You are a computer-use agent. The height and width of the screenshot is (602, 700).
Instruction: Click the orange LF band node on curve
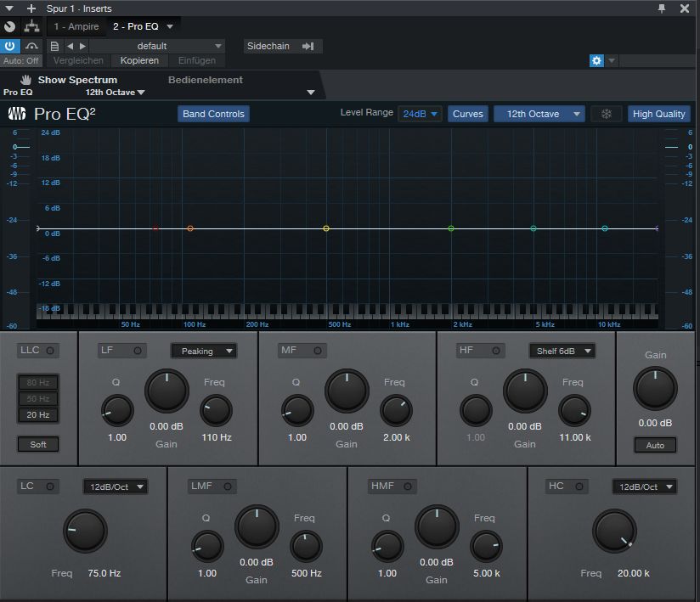click(190, 228)
